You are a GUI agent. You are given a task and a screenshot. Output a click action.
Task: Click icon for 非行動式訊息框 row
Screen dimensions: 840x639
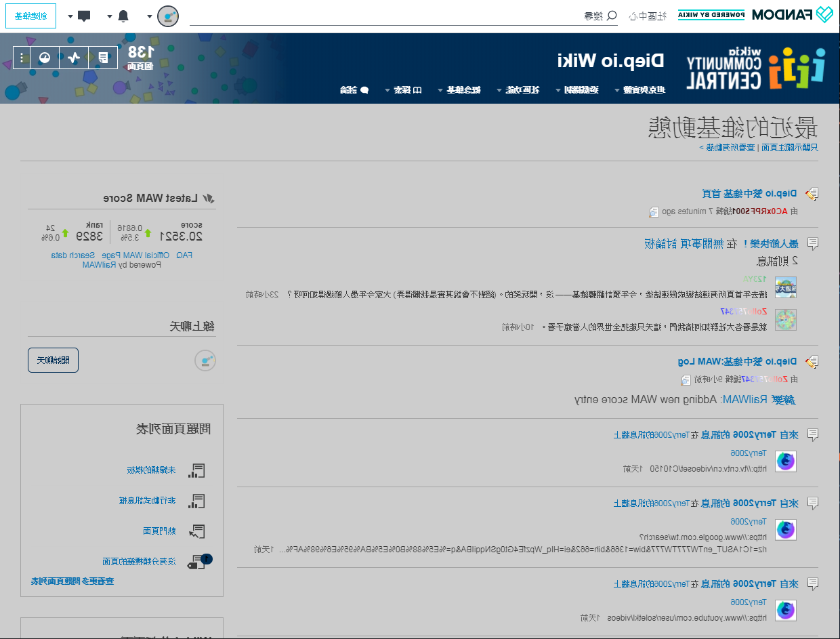[196, 501]
